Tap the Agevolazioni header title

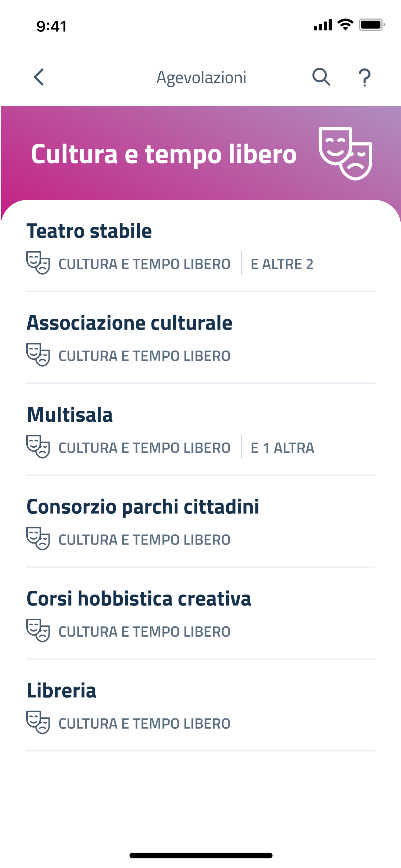tap(201, 77)
